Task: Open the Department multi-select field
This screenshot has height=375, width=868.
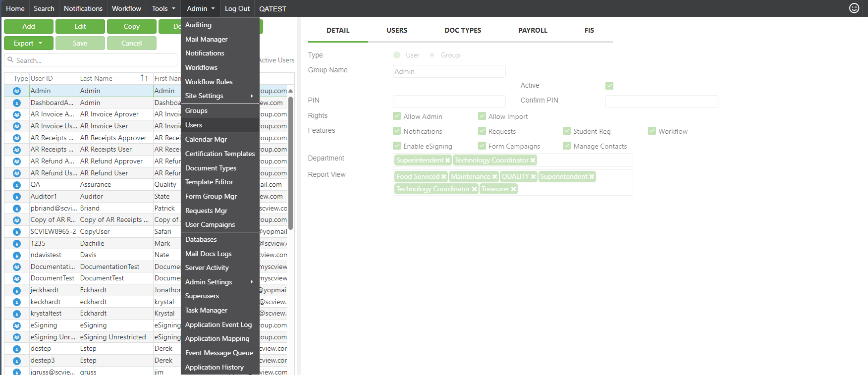Action: point(513,160)
